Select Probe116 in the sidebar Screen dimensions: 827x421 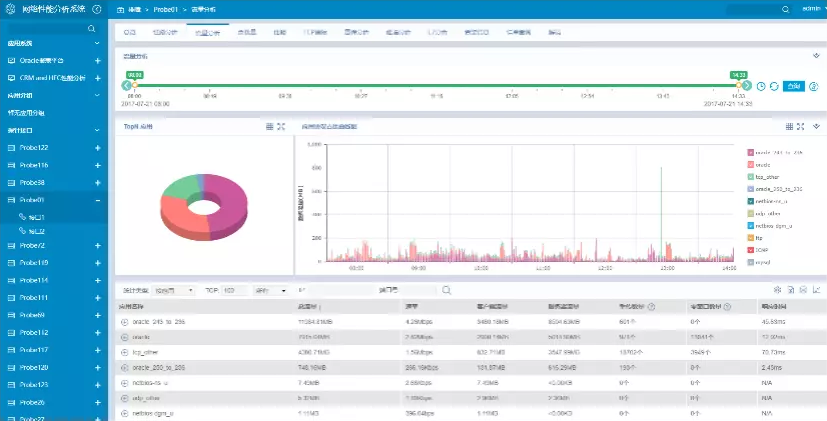[34, 165]
